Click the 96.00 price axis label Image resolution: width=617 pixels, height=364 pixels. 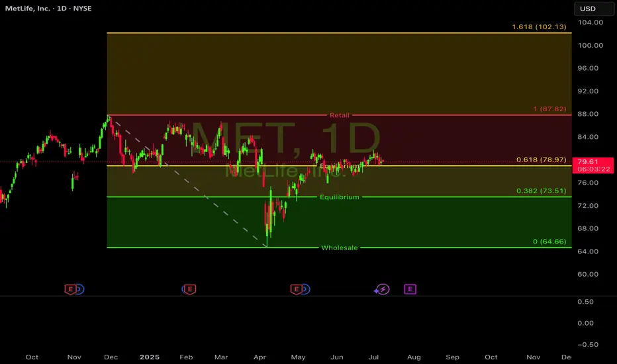[x=588, y=68]
